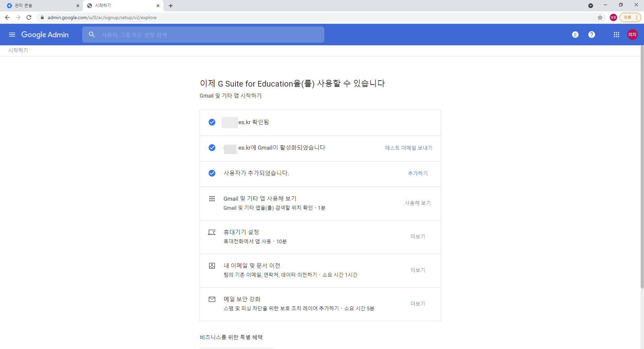The image size is (644, 349).
Task: Click '사용자가 추가되었습니다.' text
Action: pyautogui.click(x=256, y=173)
